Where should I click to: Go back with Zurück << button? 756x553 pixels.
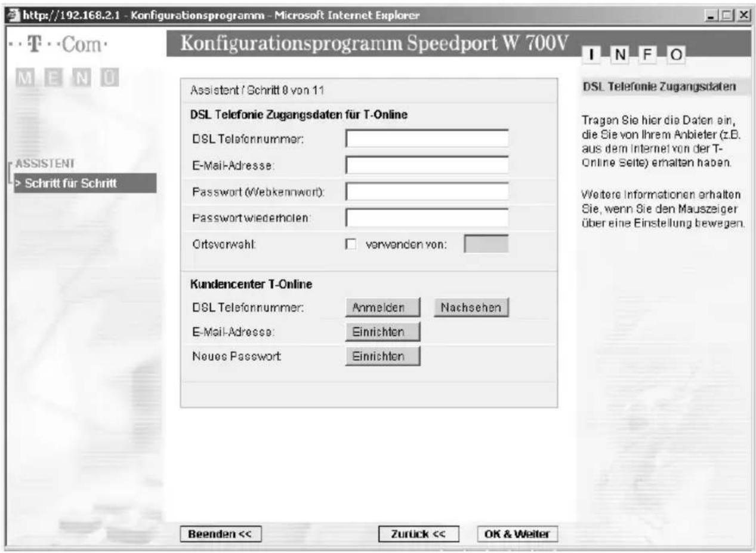point(418,533)
